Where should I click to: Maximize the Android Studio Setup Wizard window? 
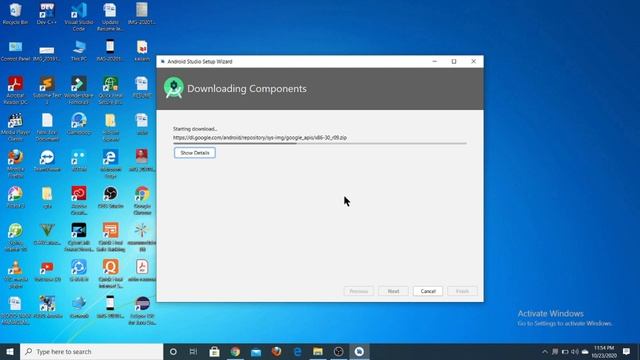click(454, 61)
